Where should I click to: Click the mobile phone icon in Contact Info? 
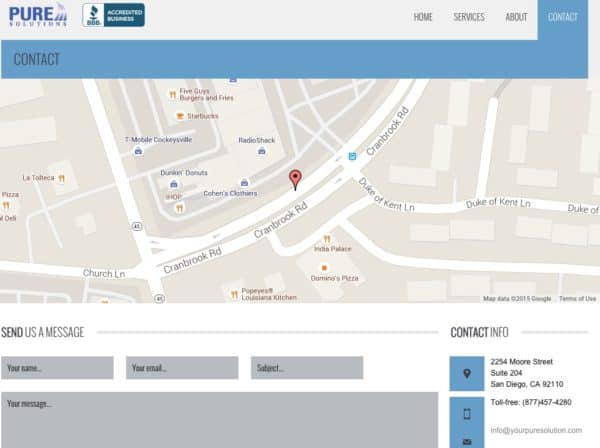(x=466, y=412)
